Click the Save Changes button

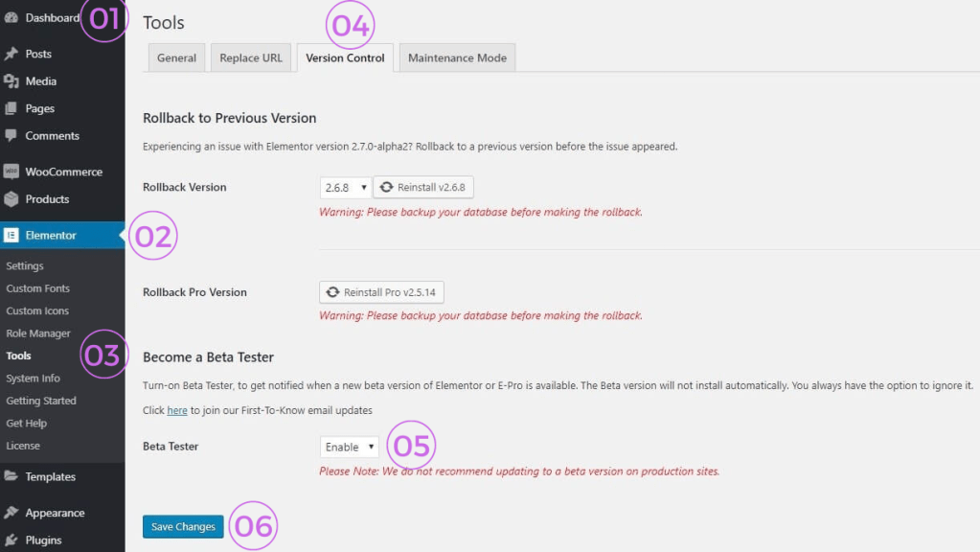(x=182, y=526)
